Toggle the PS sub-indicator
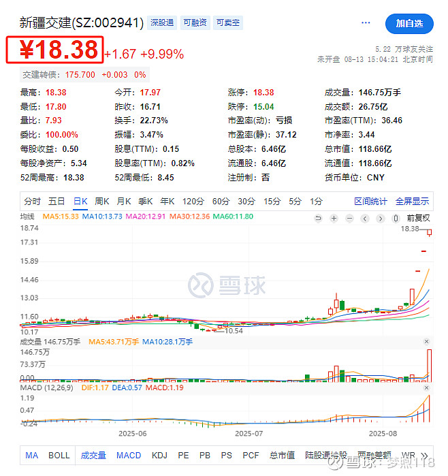This screenshot has height=476, width=448. [227, 456]
